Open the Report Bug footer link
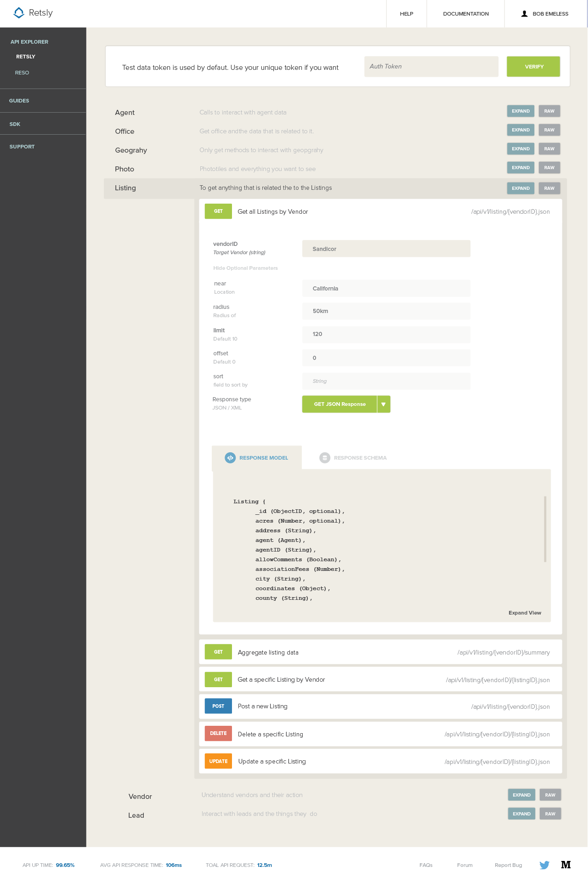Screen dimensions: 588x883 click(x=509, y=865)
